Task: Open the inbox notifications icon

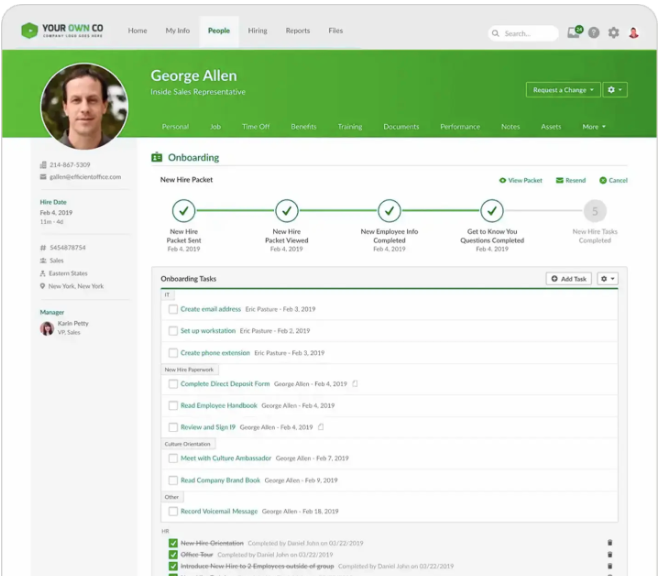Action: point(574,32)
